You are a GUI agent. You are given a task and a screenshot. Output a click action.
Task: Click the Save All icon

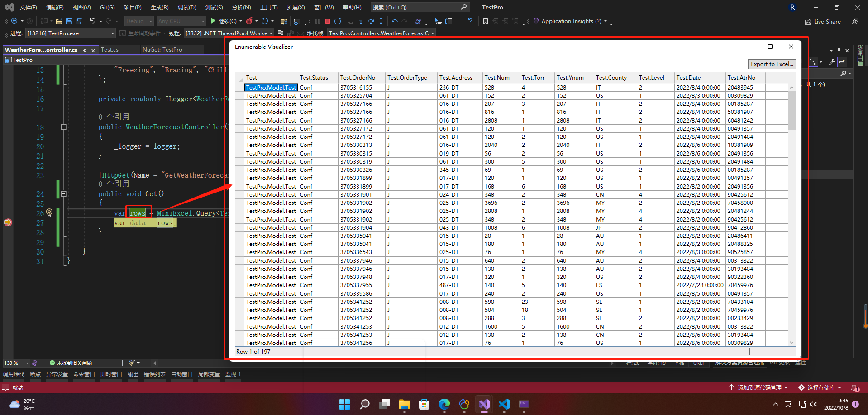tap(78, 21)
